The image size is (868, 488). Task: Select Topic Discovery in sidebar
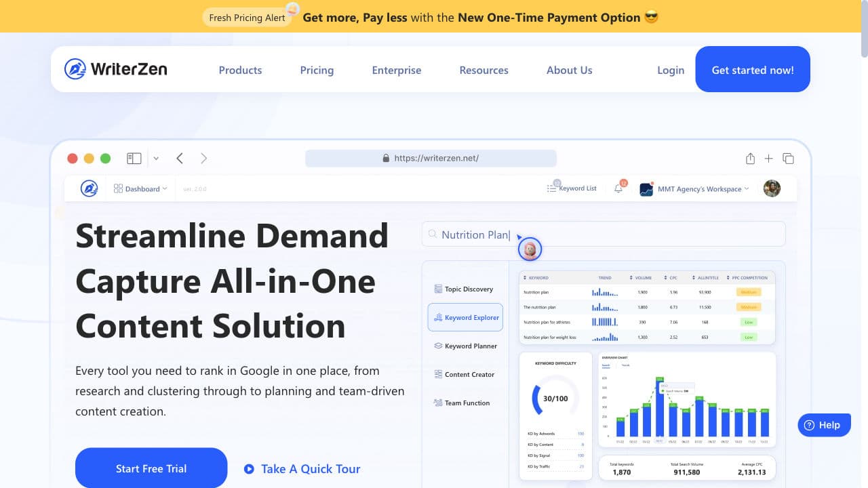463,289
